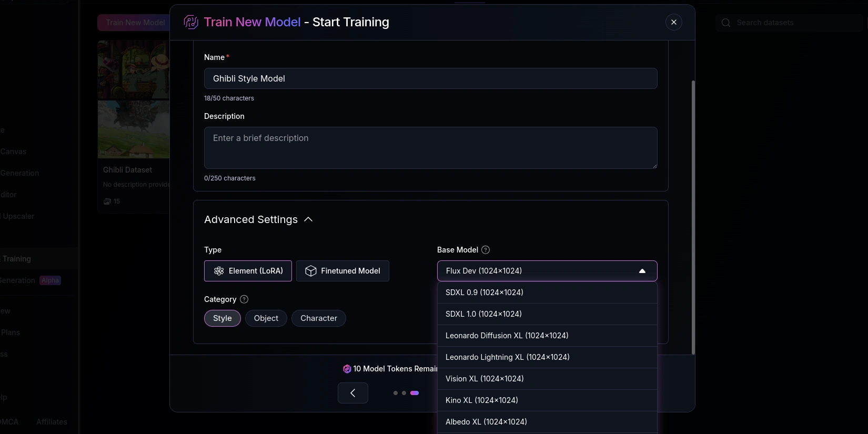Click the search datasets magnifier icon
This screenshot has width=868, height=434.
726,23
